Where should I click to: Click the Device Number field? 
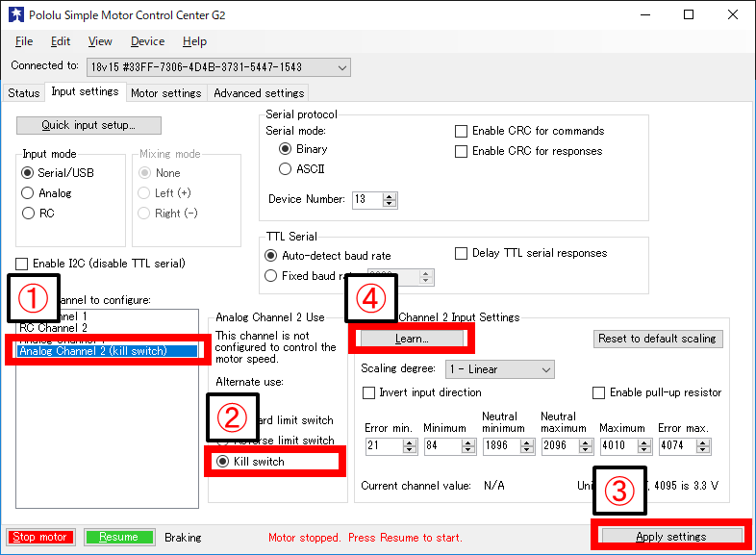(367, 200)
